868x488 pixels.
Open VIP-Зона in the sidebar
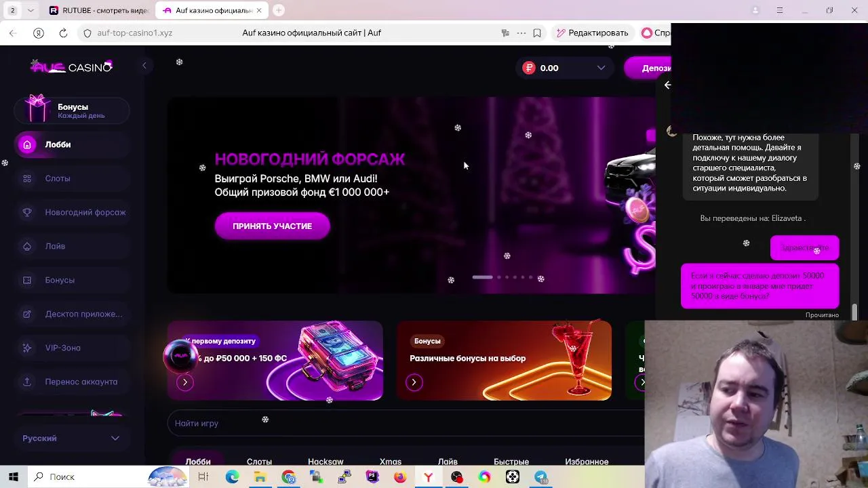[x=72, y=348]
